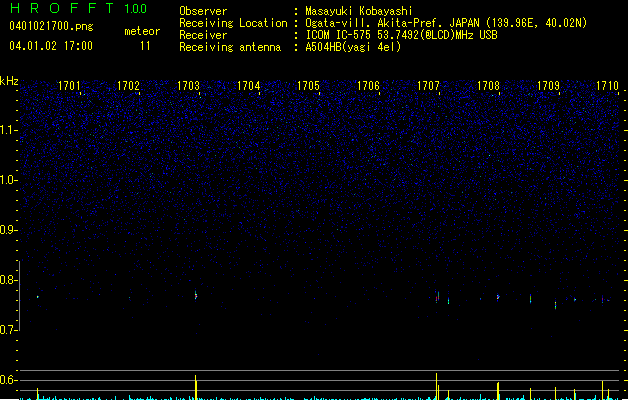The height and width of the screenshot is (400, 629).
Task: Select the 0401021700.png file name
Action: pos(51,26)
